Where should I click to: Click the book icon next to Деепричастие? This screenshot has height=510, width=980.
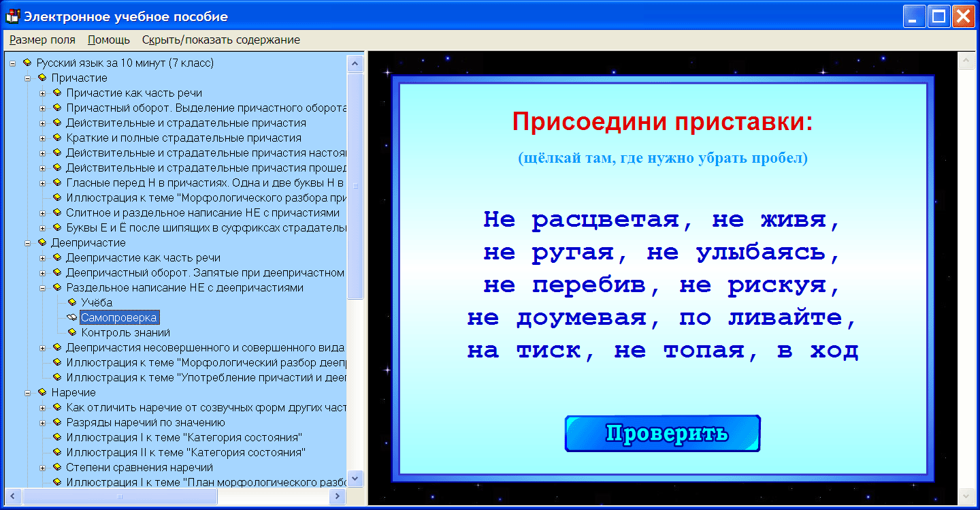(x=42, y=242)
